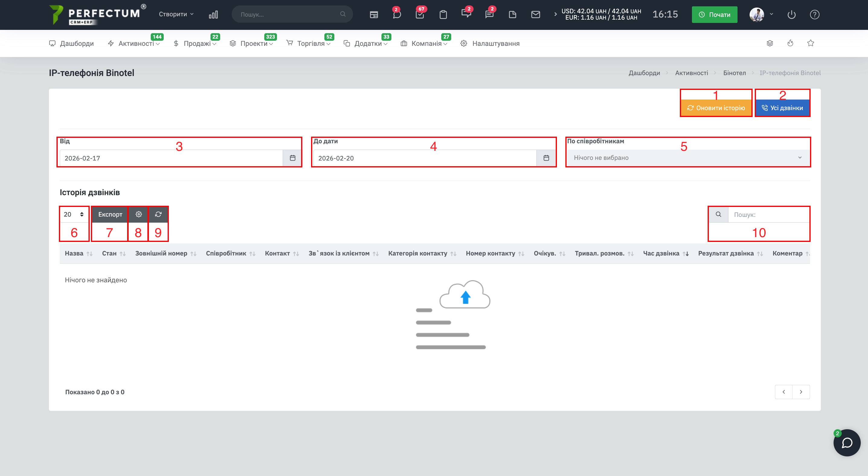Image resolution: width=868 pixels, height=476 pixels.
Task: Open the Налаштування menu item
Action: click(495, 43)
